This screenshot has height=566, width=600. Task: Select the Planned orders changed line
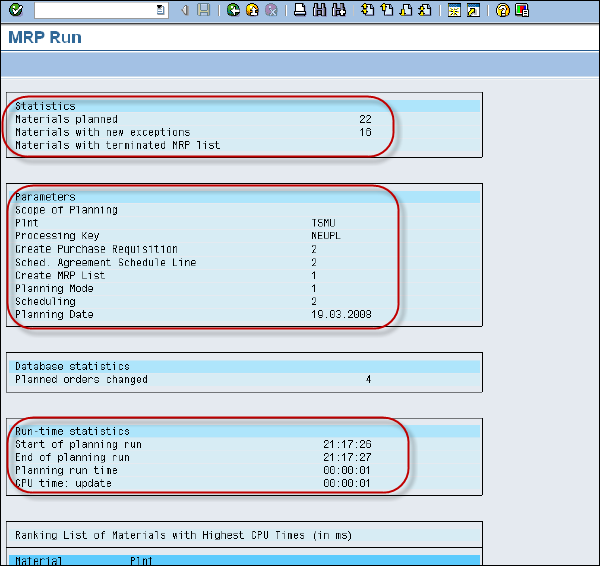(82, 380)
